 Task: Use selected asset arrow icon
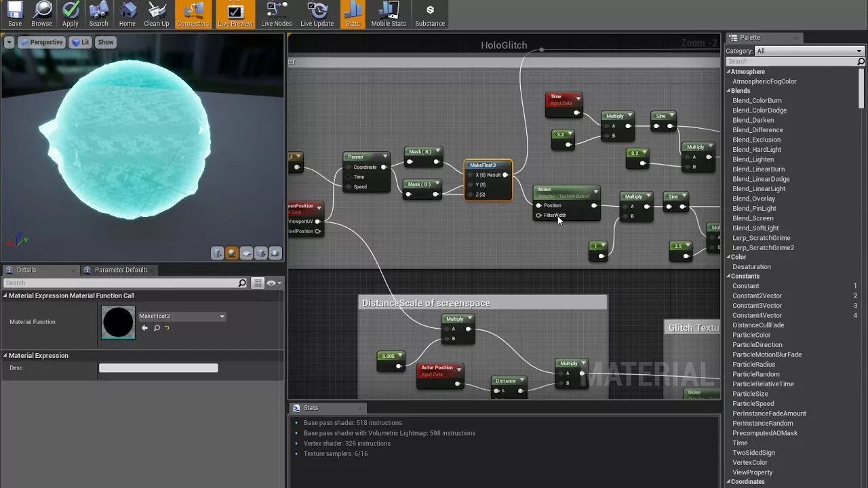tap(144, 328)
